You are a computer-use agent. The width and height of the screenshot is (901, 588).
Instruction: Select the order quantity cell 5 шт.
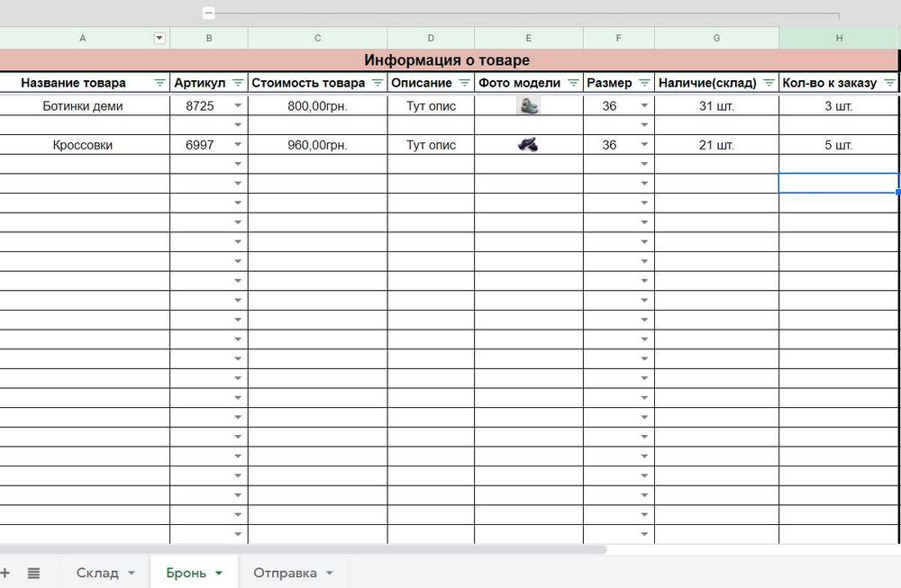coord(839,145)
